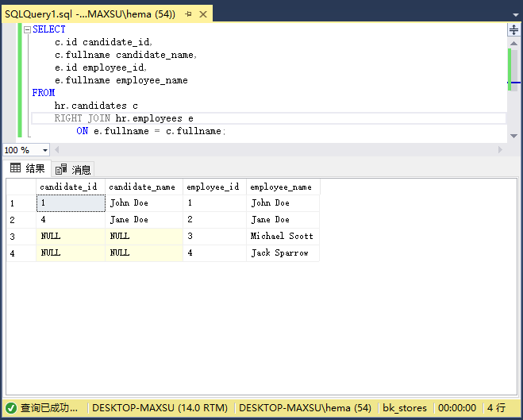
Task: Collapse the SELECT statement outline
Action: (x=27, y=29)
